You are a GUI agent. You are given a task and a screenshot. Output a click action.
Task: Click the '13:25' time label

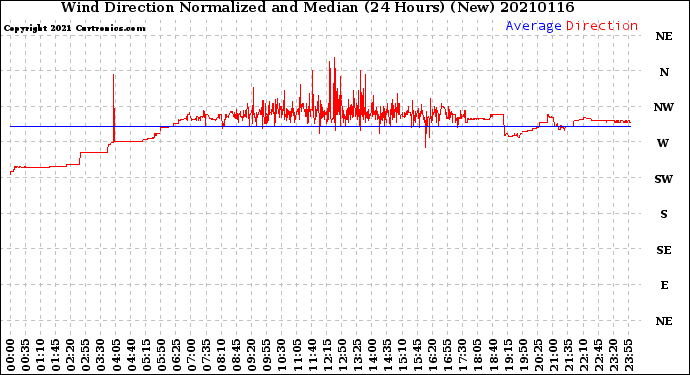[x=357, y=355]
